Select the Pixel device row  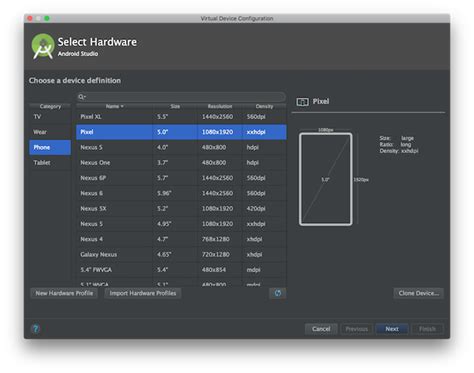pos(181,132)
